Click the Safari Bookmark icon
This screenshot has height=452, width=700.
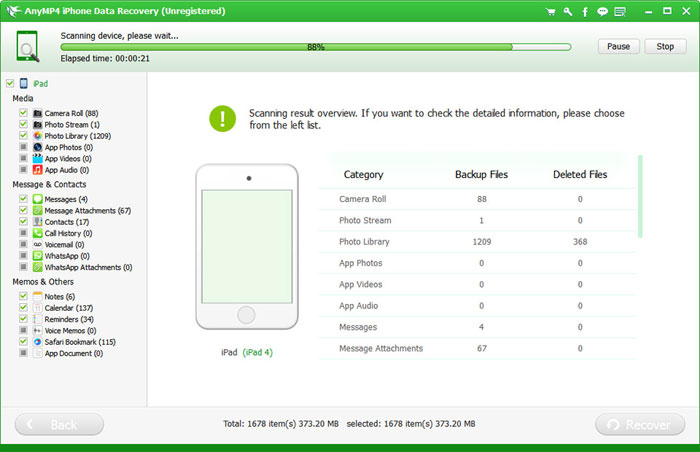[x=37, y=342]
